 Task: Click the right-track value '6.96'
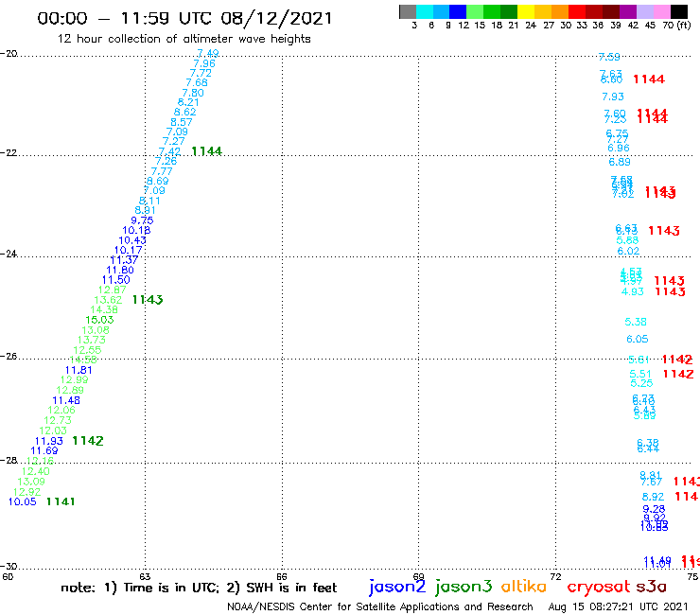pyautogui.click(x=619, y=148)
